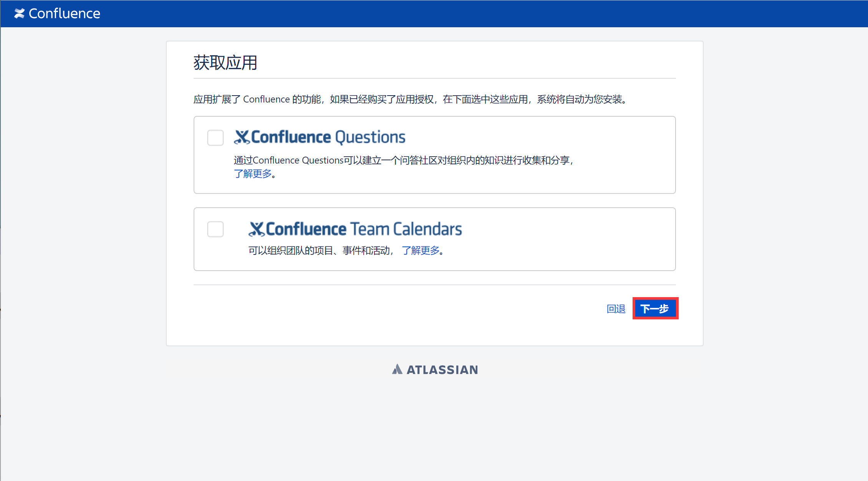868x481 pixels.
Task: Click the Confluence Team Calendars product title
Action: coord(363,229)
